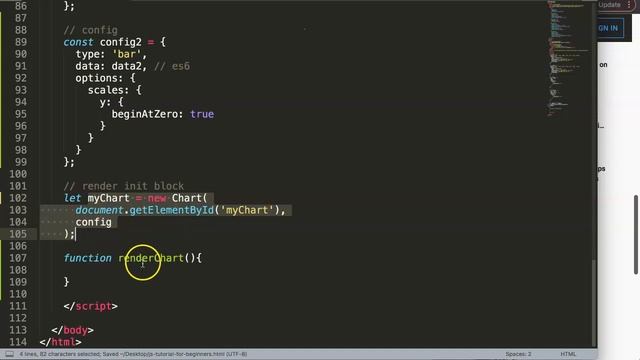Click the function keyword on line 107
The image size is (640, 360).
click(x=87, y=258)
